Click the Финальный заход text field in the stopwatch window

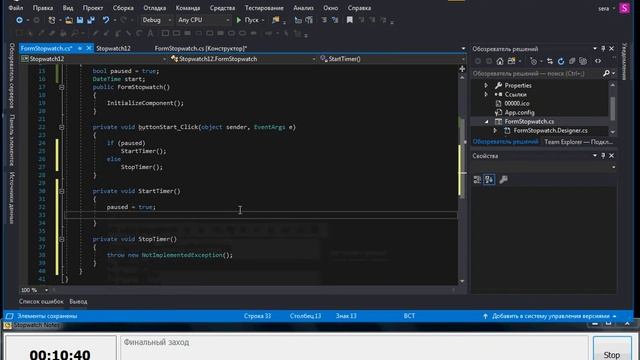[354, 348]
